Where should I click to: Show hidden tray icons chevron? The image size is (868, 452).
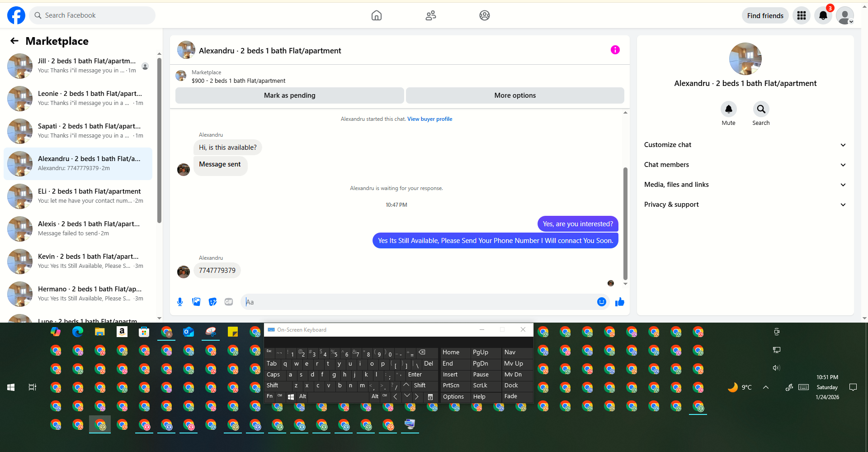[x=766, y=387]
